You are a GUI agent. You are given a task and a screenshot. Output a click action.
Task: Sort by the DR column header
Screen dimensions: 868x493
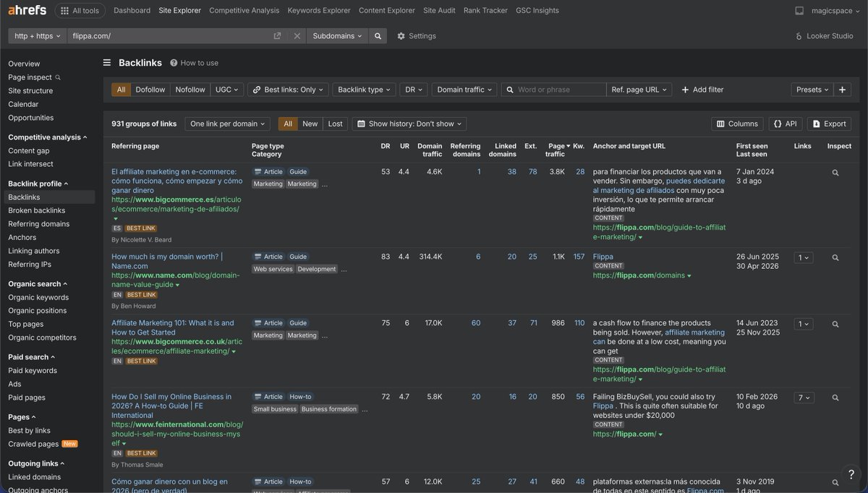[385, 146]
